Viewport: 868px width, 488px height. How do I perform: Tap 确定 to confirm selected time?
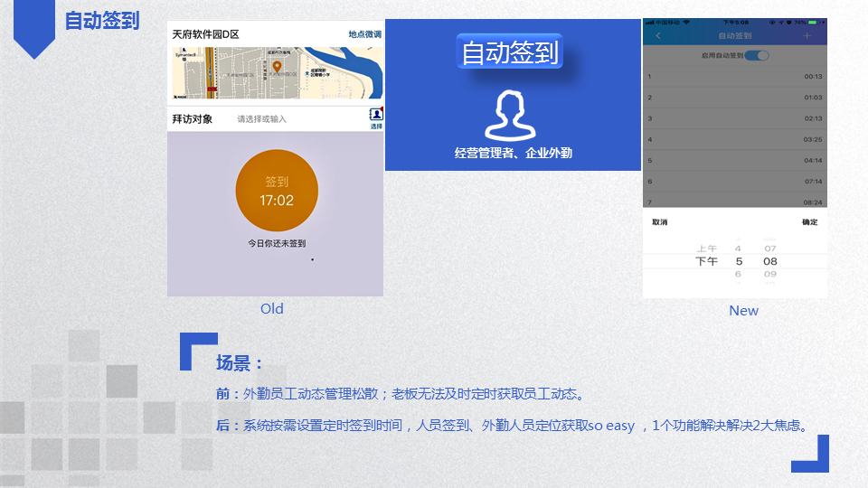pyautogui.click(x=809, y=222)
